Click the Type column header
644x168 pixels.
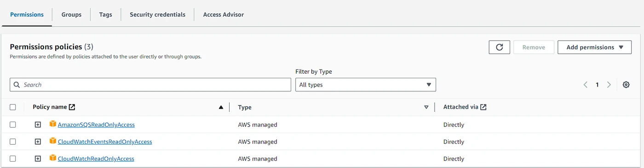click(245, 107)
